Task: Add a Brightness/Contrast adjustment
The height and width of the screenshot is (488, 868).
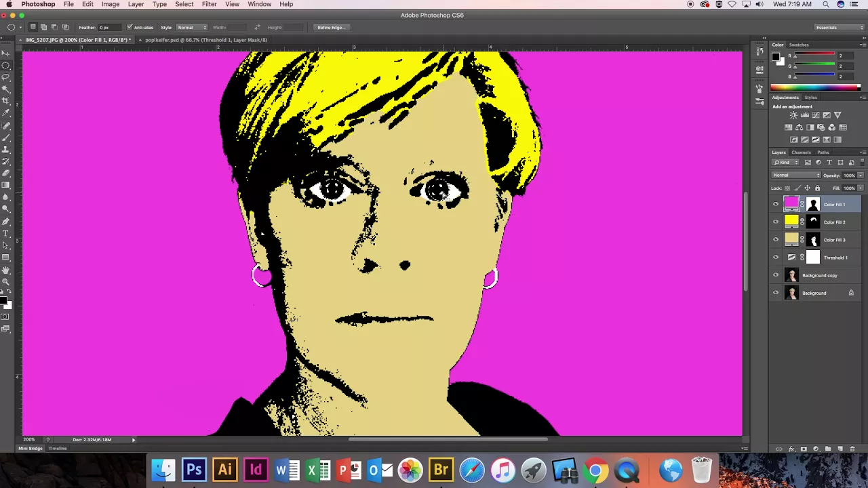Action: point(793,115)
